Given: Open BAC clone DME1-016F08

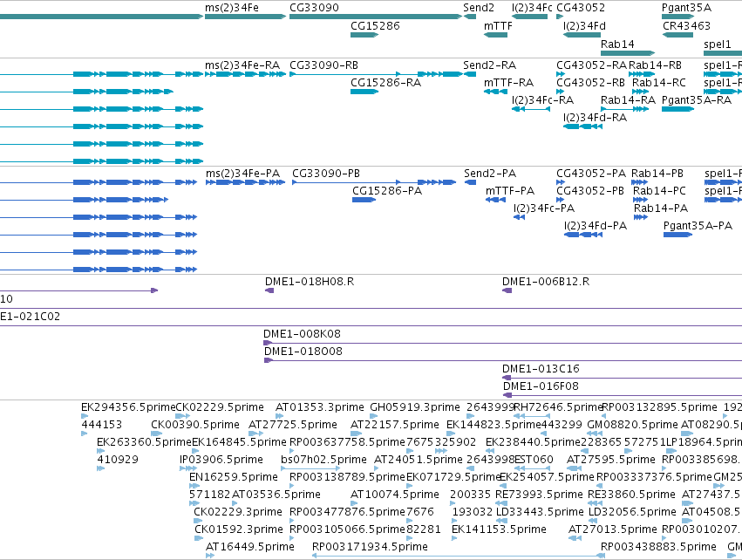Looking at the screenshot, I should [541, 386].
